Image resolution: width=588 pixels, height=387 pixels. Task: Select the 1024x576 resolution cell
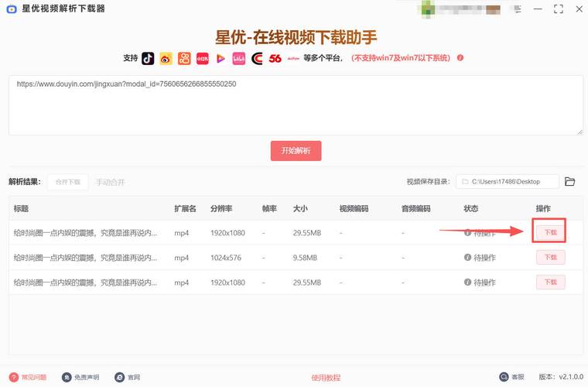(x=226, y=258)
